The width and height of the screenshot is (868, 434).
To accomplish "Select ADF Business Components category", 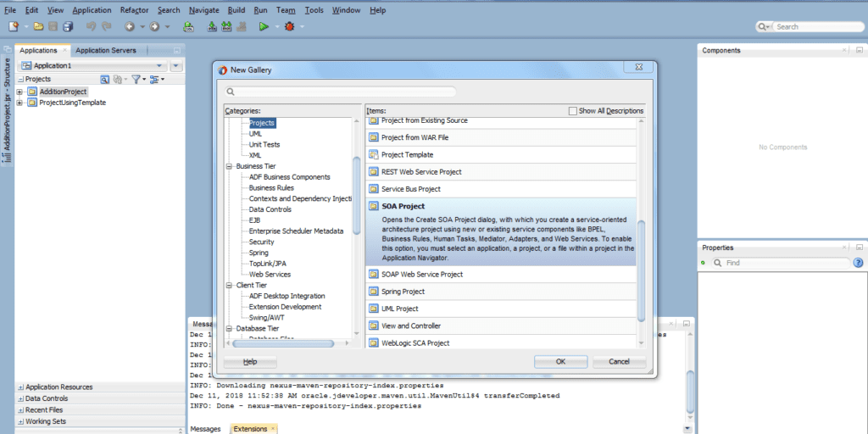I will pos(290,177).
